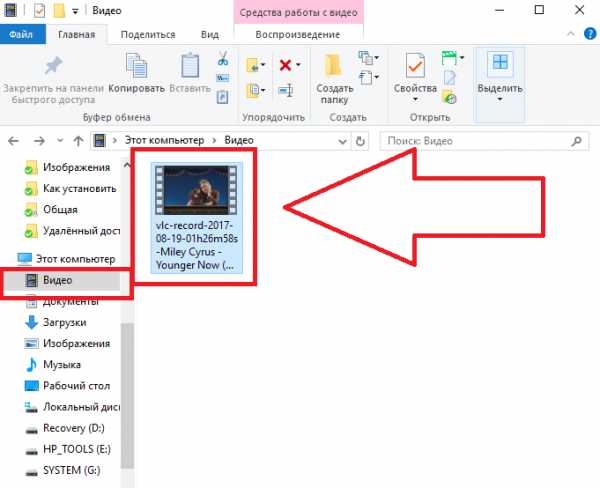
Task: Switch to the Вид ribbon tab
Action: [210, 34]
